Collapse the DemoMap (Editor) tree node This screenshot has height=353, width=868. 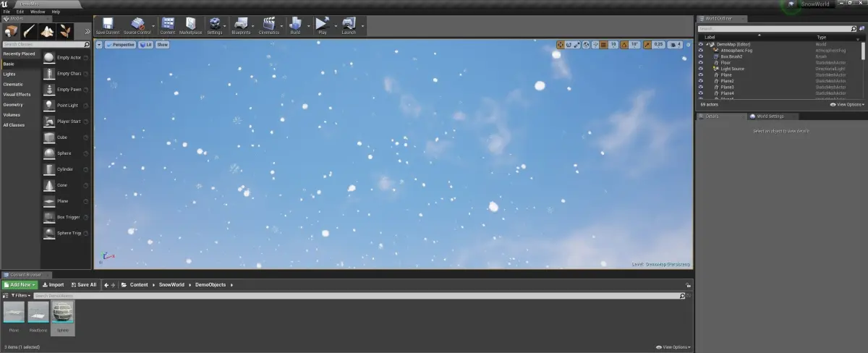(x=709, y=44)
